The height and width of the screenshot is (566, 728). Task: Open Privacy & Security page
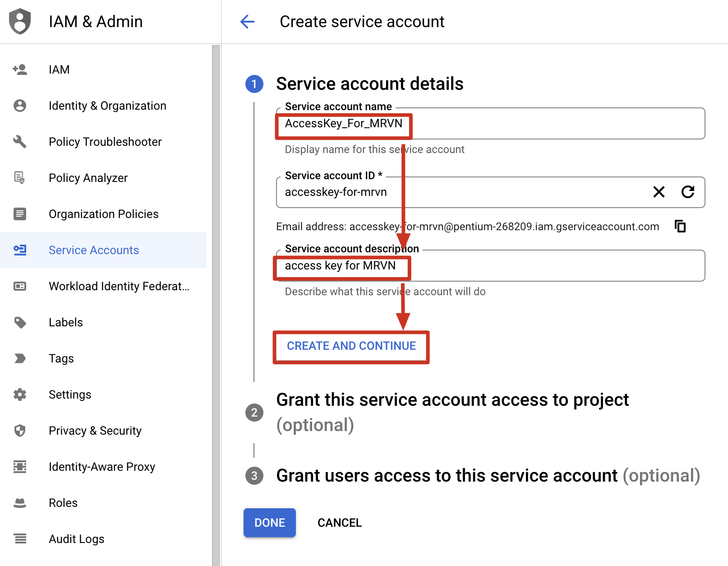[x=103, y=431]
